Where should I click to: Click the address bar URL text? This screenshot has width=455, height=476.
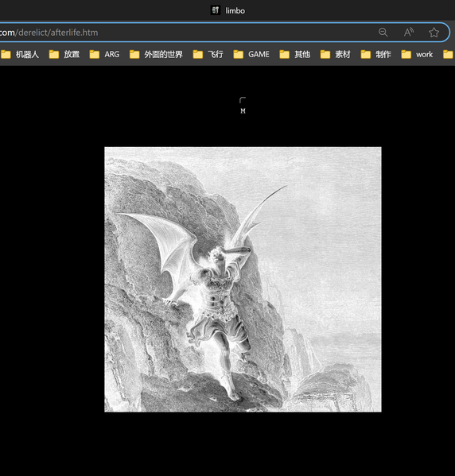[49, 33]
